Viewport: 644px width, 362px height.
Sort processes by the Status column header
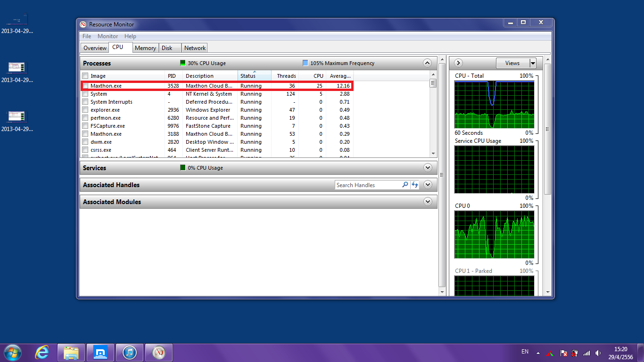pyautogui.click(x=255, y=76)
